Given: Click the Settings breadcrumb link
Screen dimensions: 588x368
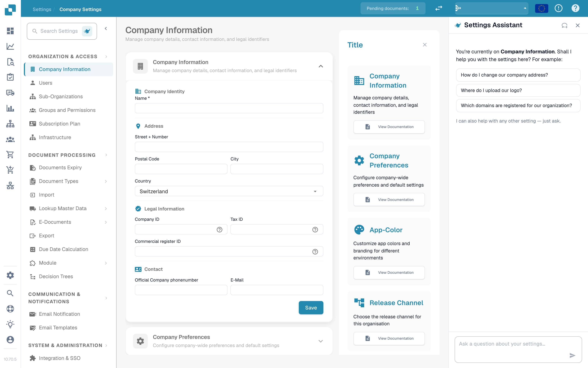Looking at the screenshot, I should tap(42, 9).
